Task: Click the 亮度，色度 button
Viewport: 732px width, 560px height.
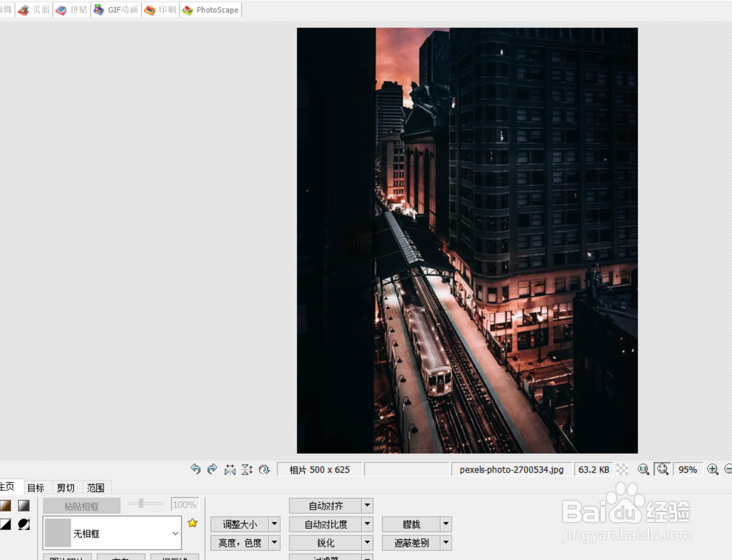Action: [x=240, y=542]
